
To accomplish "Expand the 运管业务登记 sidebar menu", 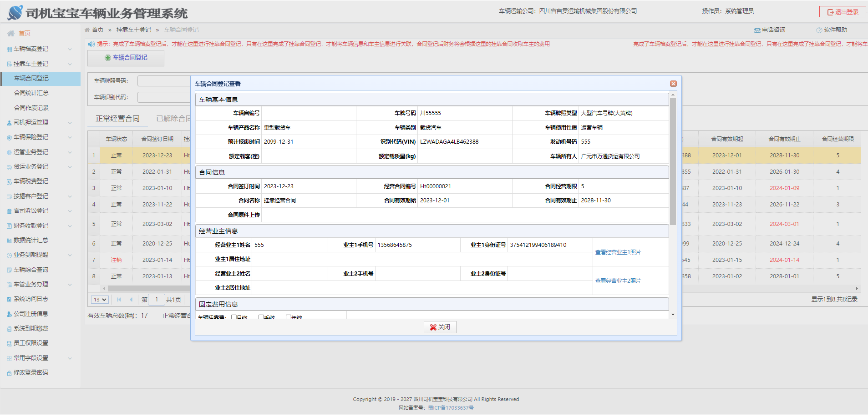I will point(70,152).
